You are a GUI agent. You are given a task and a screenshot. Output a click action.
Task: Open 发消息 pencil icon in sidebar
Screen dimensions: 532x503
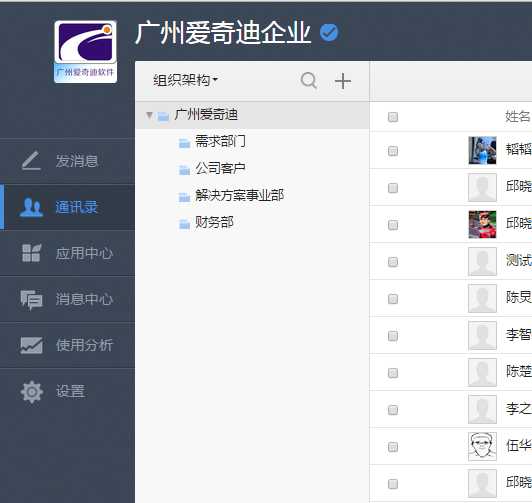point(31,161)
